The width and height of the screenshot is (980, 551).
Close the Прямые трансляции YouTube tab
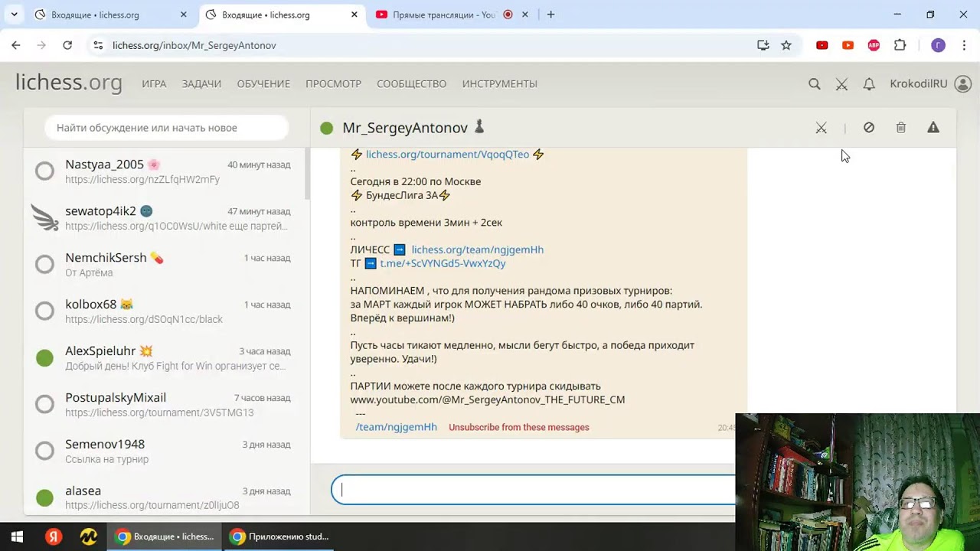pyautogui.click(x=524, y=15)
